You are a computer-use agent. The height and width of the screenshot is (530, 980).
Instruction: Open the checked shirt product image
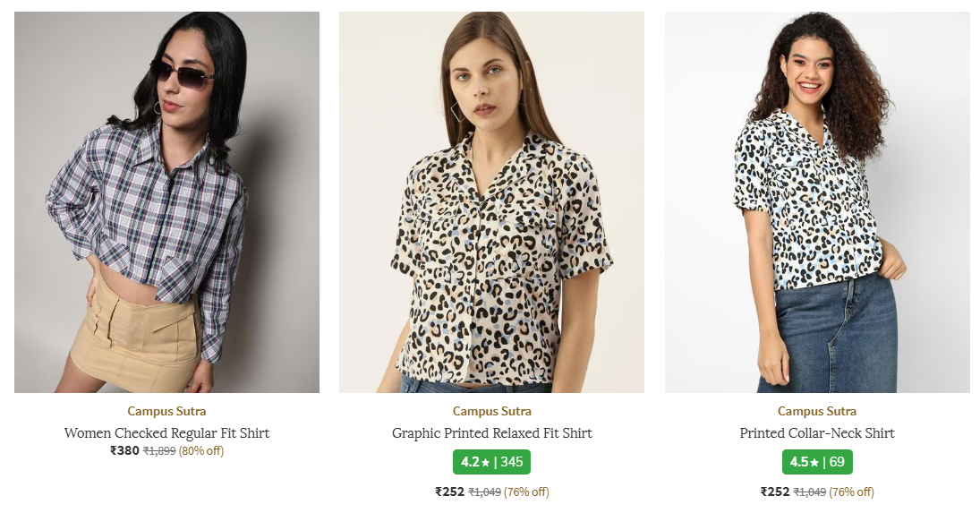(x=166, y=201)
